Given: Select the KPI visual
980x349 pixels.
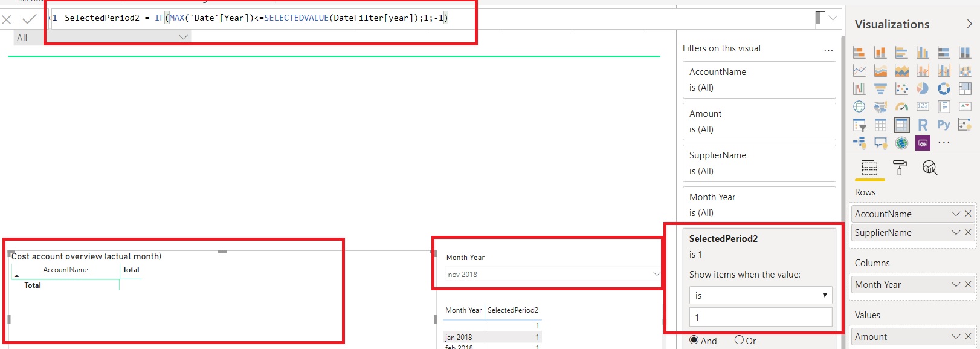Looking at the screenshot, I should click(x=965, y=107).
